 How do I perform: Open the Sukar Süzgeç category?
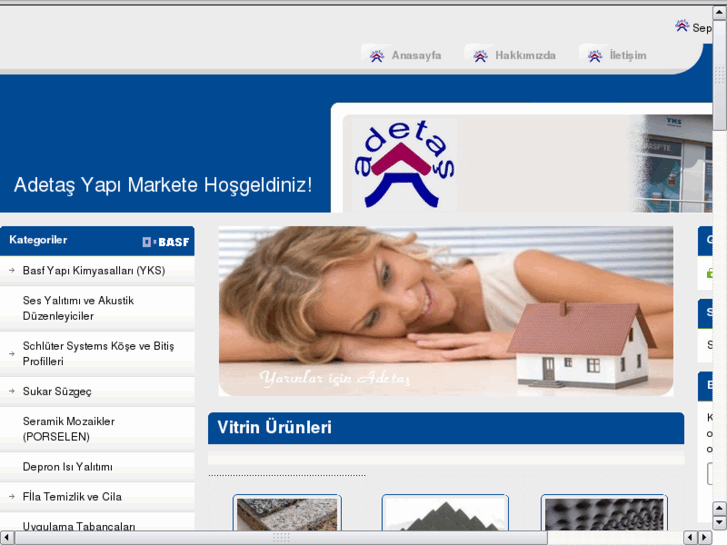[57, 391]
